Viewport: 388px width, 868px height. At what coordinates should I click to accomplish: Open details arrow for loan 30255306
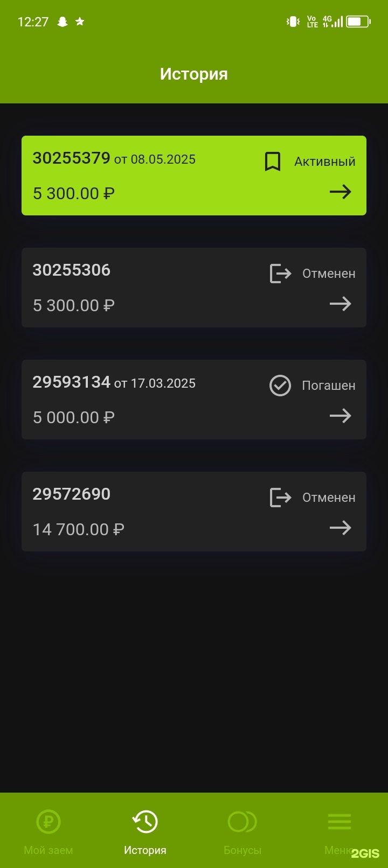tap(340, 304)
